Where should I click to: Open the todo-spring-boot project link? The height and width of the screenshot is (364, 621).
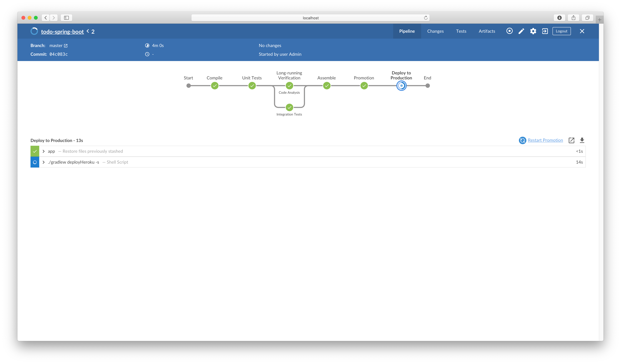pos(62,32)
